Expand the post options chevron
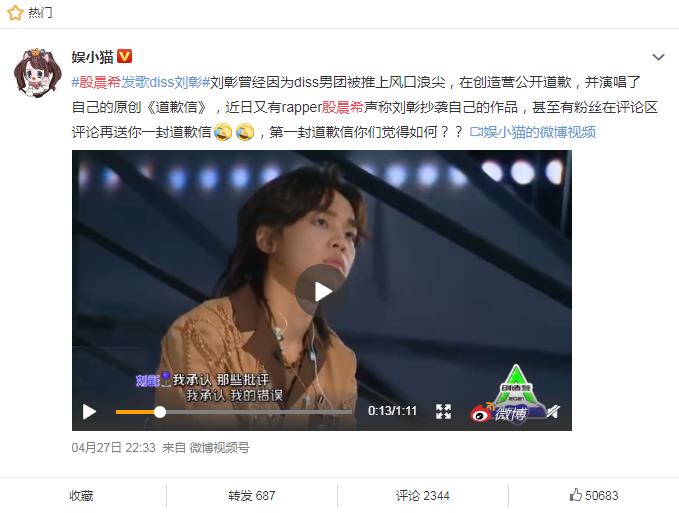This screenshot has width=679, height=513. coord(658,57)
